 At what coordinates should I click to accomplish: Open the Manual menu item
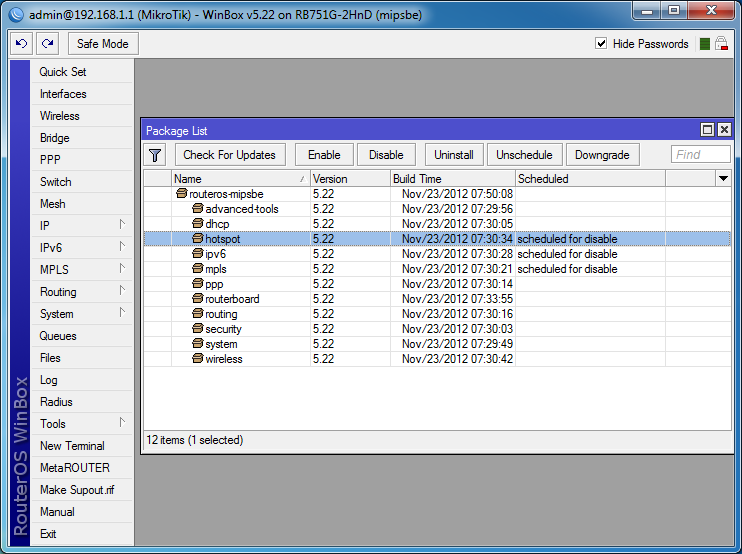click(x=81, y=512)
